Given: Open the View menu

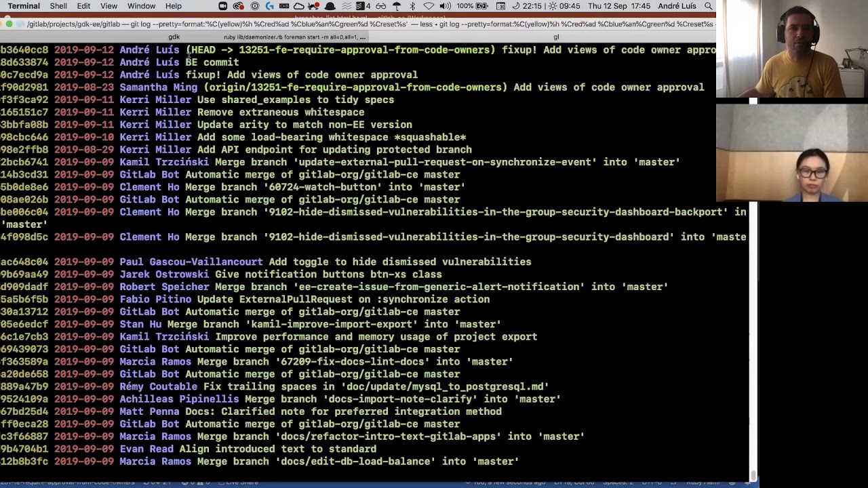Looking at the screenshot, I should click(x=108, y=6).
